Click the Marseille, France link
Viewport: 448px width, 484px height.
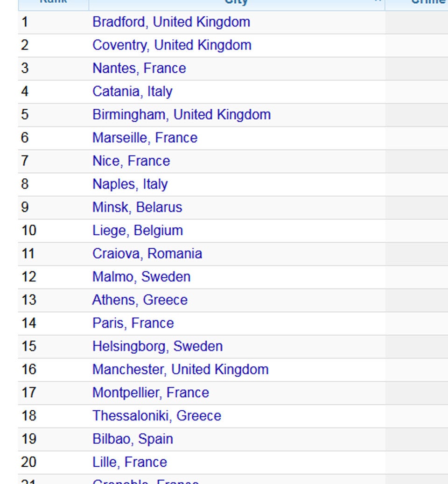145,138
